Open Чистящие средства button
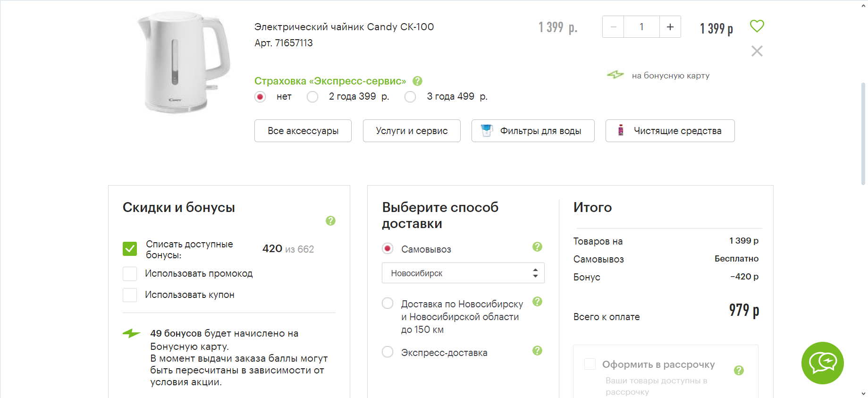Viewport: 868px width, 398px height. point(670,131)
